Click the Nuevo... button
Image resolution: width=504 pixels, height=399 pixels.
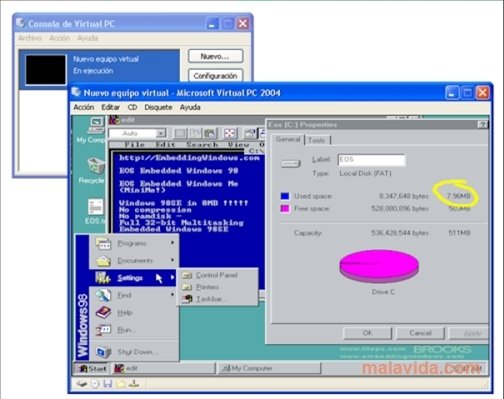tap(215, 56)
